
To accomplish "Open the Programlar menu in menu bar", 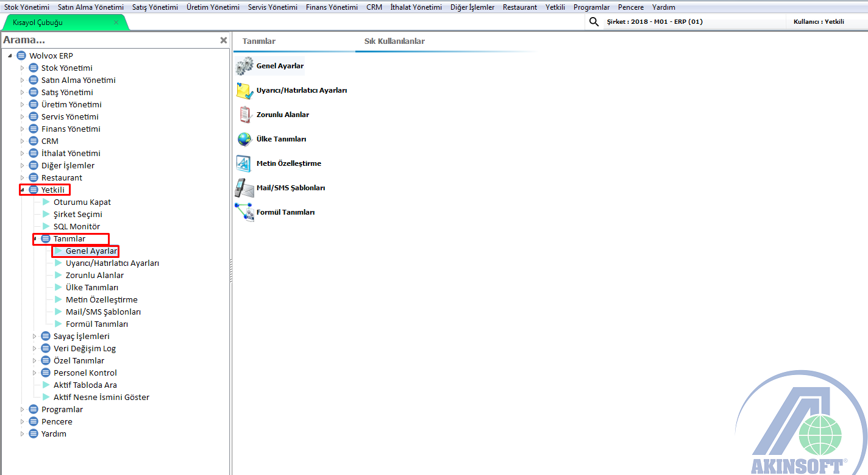I will coord(591,7).
